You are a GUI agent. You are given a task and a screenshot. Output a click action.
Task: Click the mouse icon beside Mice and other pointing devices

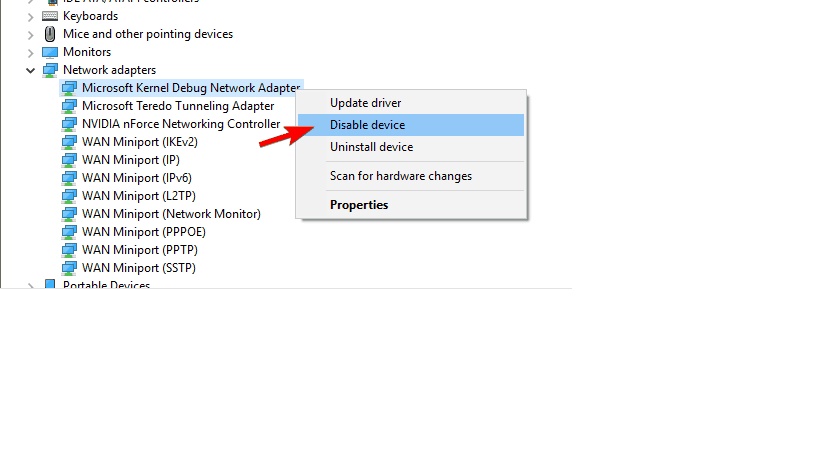50,34
